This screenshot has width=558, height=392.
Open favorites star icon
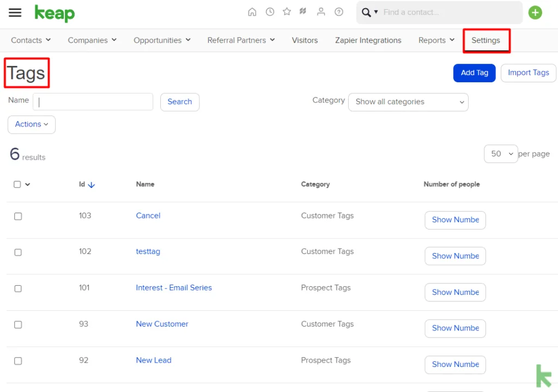[287, 12]
